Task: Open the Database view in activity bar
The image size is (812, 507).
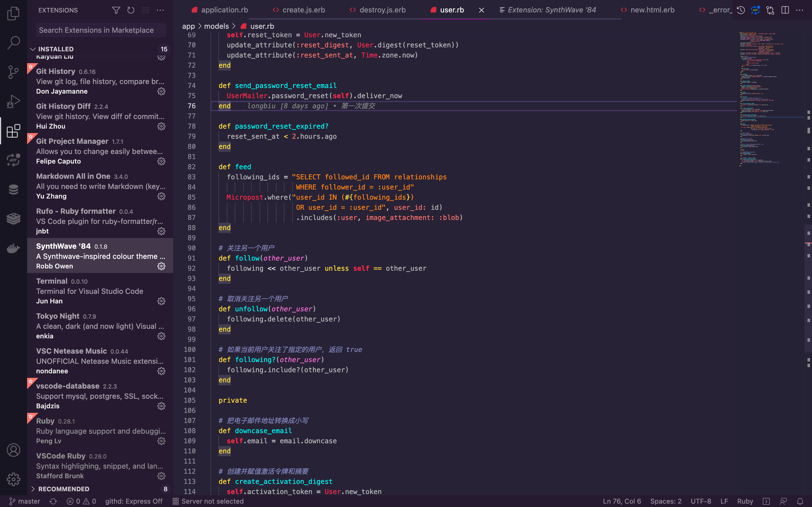Action: (x=14, y=189)
